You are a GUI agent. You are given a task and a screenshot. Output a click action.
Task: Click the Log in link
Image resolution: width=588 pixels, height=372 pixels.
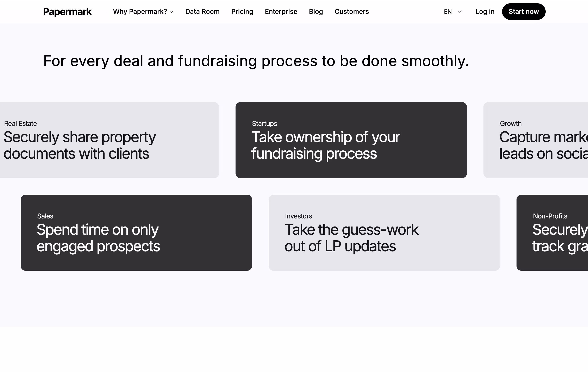tap(485, 12)
